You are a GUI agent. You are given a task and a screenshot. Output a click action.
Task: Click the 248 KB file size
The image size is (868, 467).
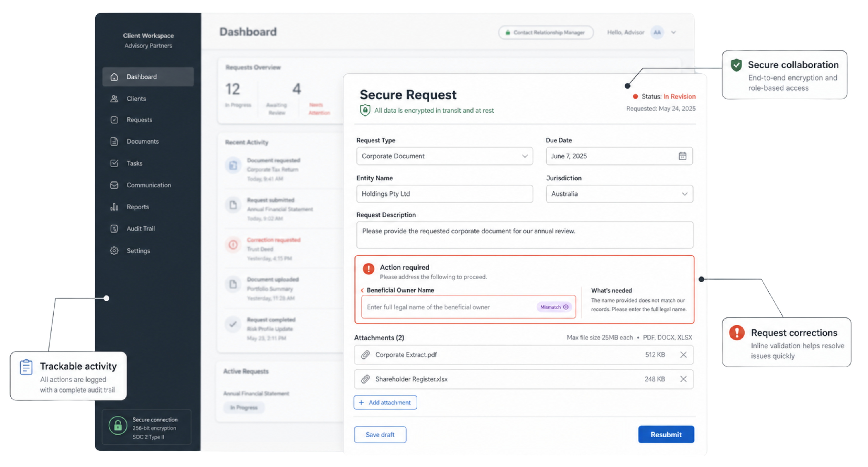[655, 379]
